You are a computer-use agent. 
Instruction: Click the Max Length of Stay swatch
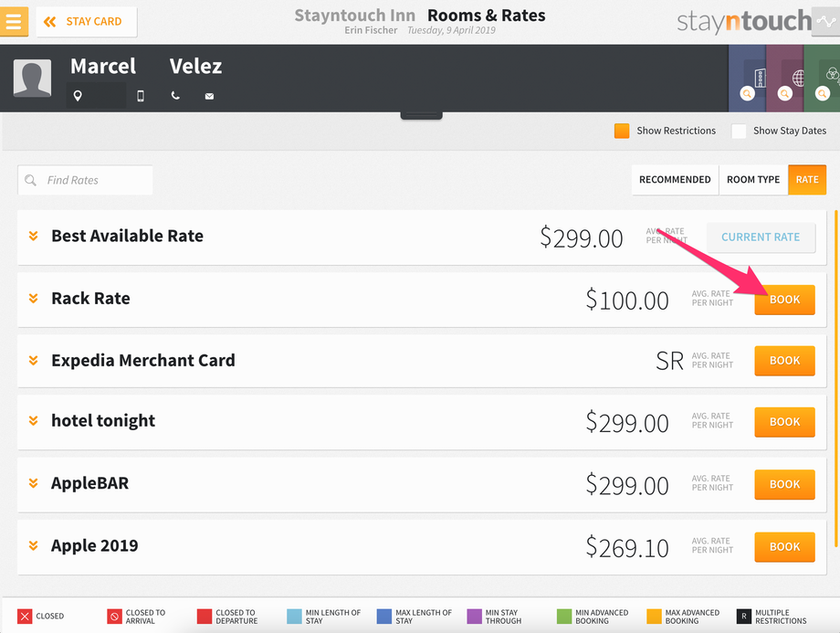tap(384, 617)
